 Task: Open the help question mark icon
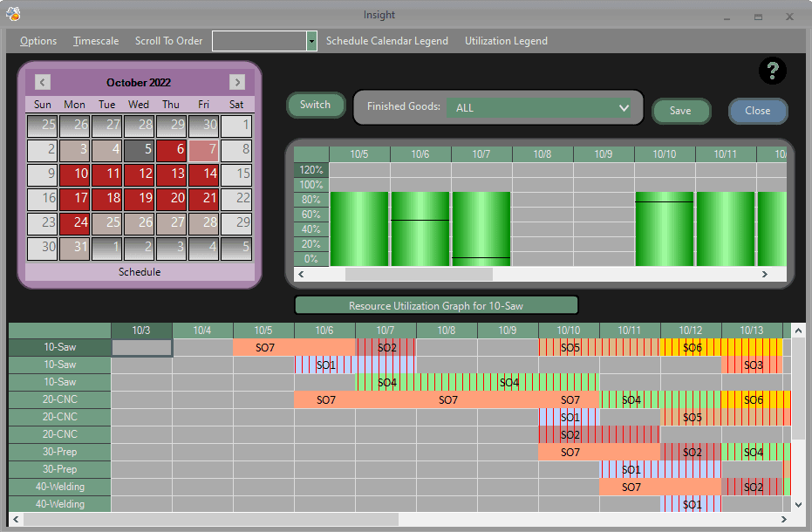(772, 71)
